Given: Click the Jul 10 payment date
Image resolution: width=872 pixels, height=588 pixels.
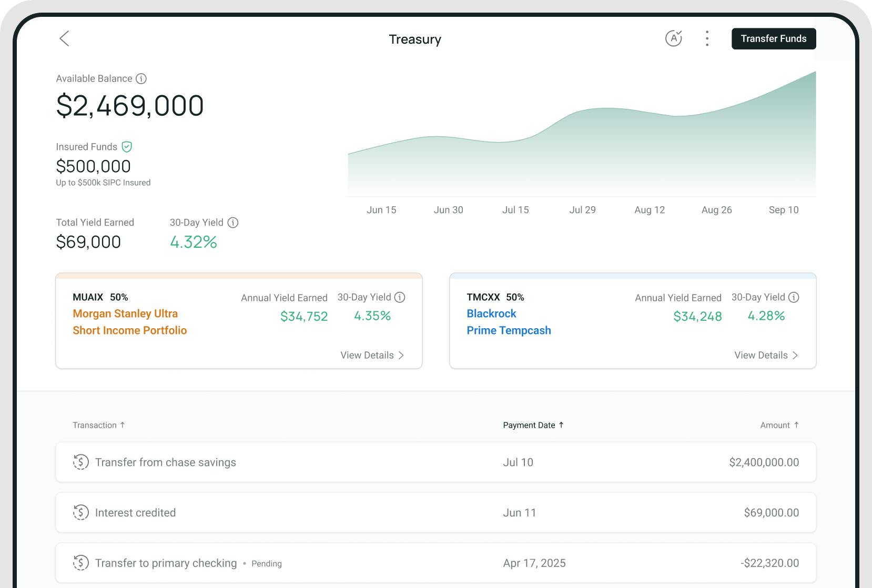Looking at the screenshot, I should (518, 462).
